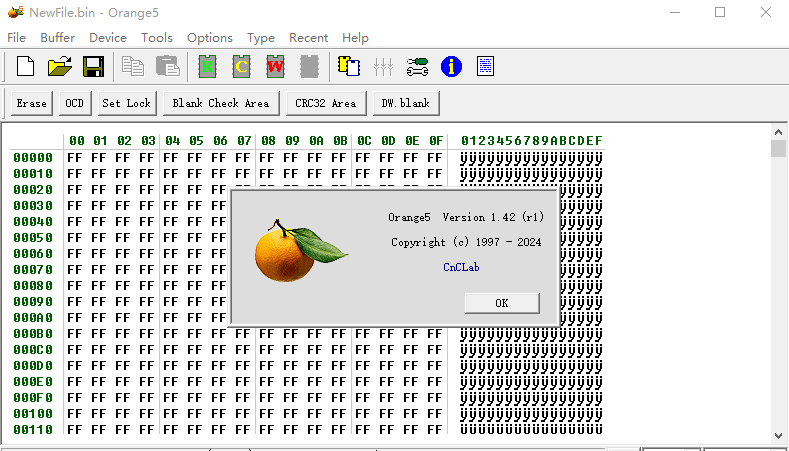Open the wrench and screwdriver settings icon
The width and height of the screenshot is (789, 451).
(418, 67)
